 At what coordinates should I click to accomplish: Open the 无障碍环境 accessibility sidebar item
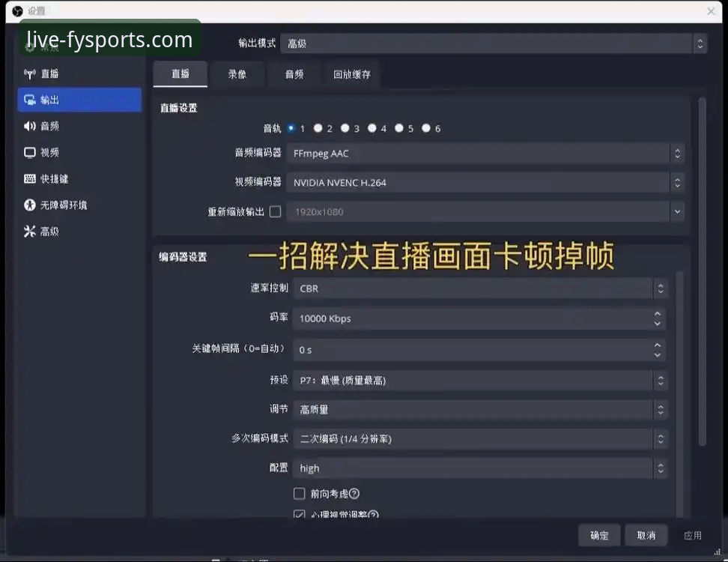(79, 205)
